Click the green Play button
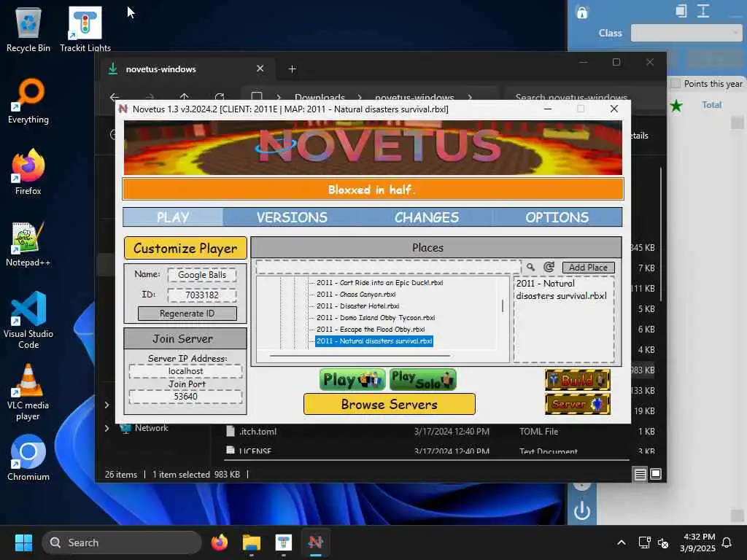This screenshot has height=560, width=747. (352, 379)
